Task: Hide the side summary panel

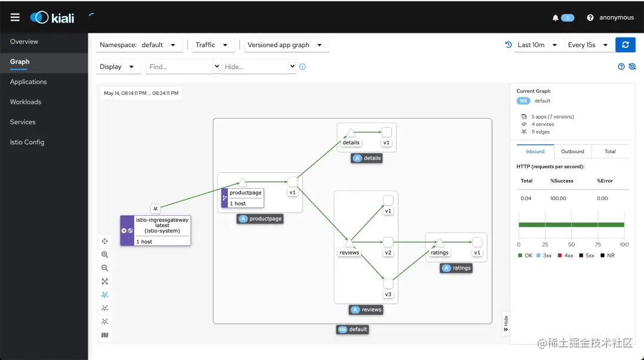Action: (506, 324)
